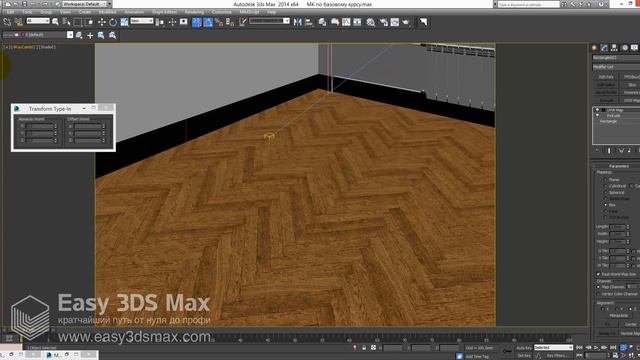The height and width of the screenshot is (360, 640).
Task: Click the Auto Key button
Action: pyautogui.click(x=524, y=348)
